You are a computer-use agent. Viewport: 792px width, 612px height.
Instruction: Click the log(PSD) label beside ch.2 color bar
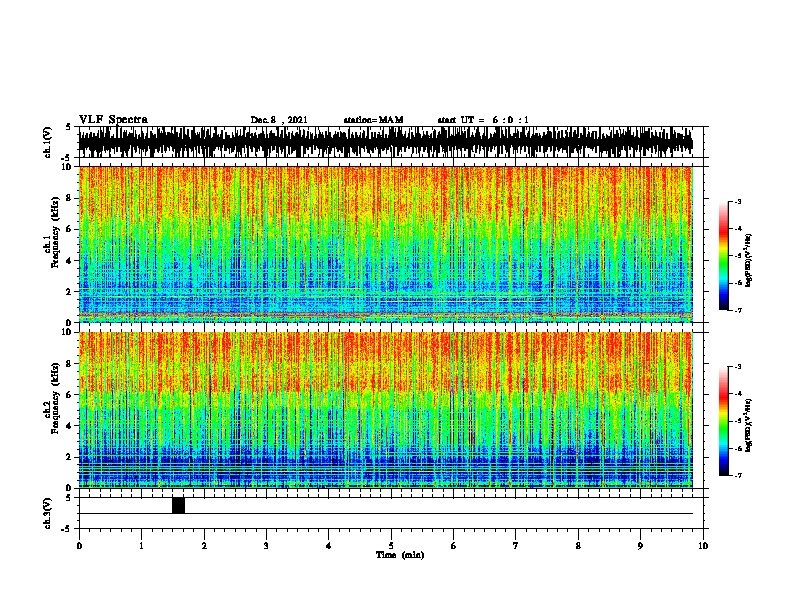pos(749,425)
